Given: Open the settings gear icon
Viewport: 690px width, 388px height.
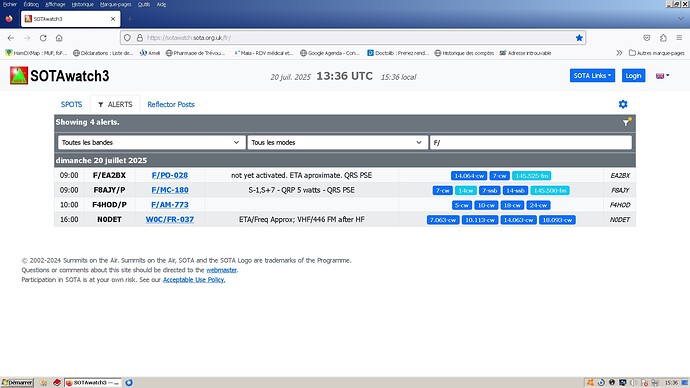Looking at the screenshot, I should pyautogui.click(x=623, y=104).
